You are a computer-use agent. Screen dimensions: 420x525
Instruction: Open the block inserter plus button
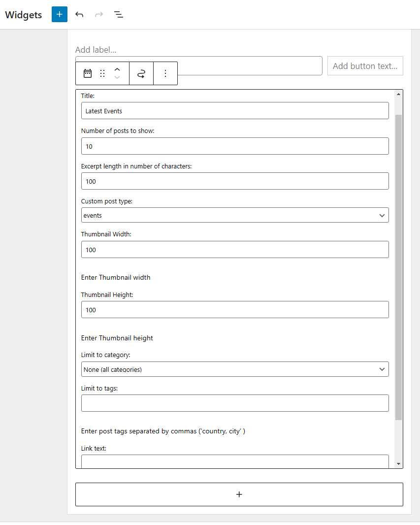point(59,14)
